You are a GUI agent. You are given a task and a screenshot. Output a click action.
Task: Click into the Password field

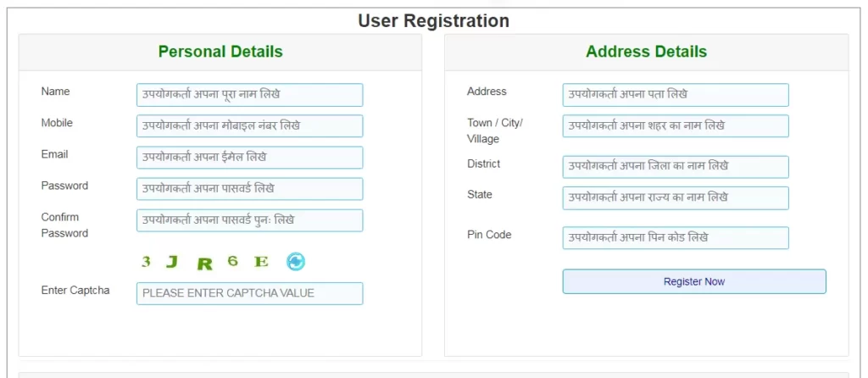click(x=250, y=189)
